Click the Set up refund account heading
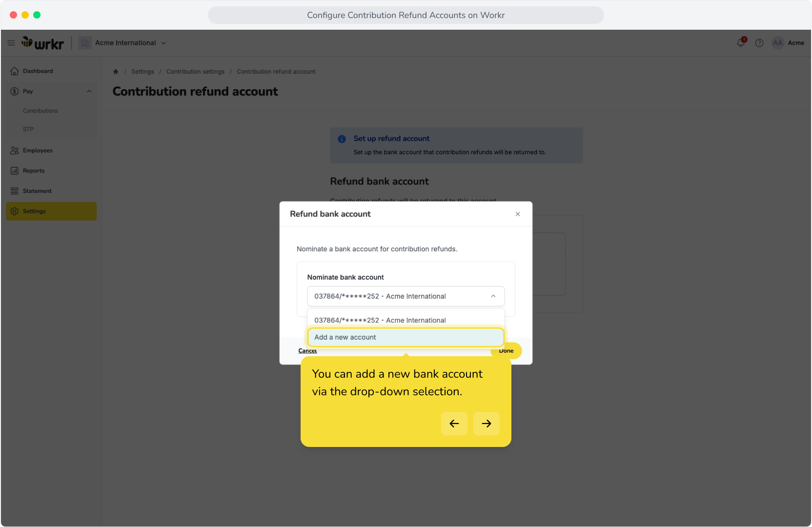 (391, 139)
